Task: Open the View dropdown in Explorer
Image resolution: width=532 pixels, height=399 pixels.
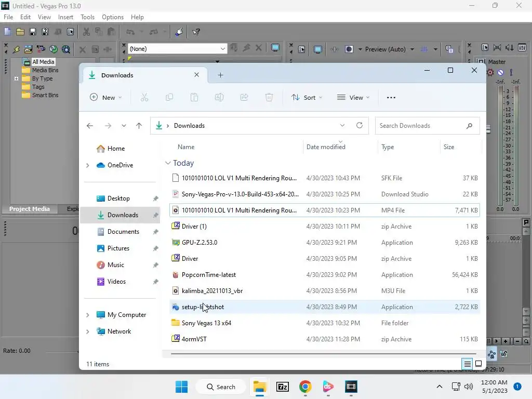Action: point(353,98)
